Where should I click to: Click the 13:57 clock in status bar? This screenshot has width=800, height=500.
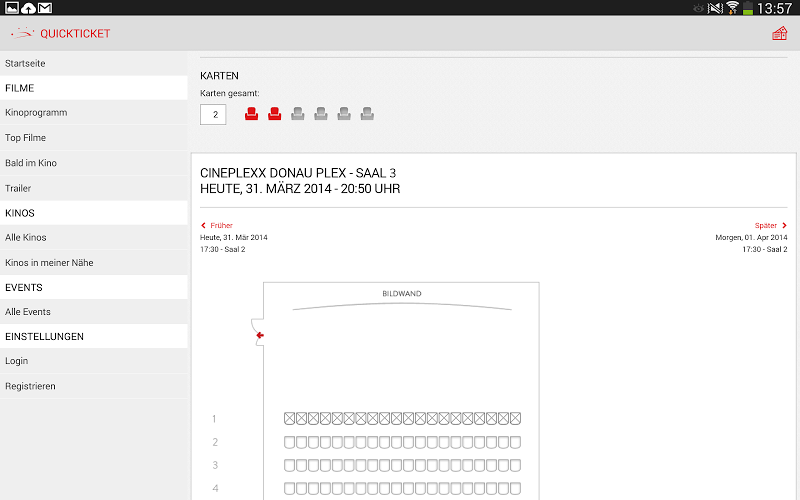[774, 8]
